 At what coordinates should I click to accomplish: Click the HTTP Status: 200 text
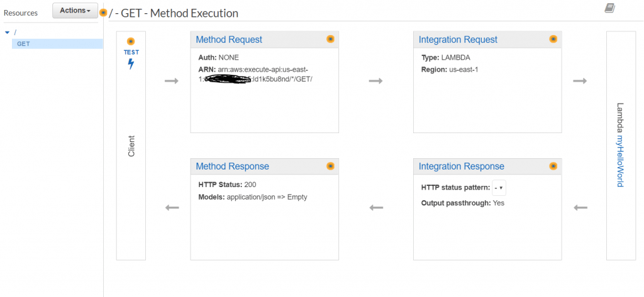pyautogui.click(x=228, y=185)
